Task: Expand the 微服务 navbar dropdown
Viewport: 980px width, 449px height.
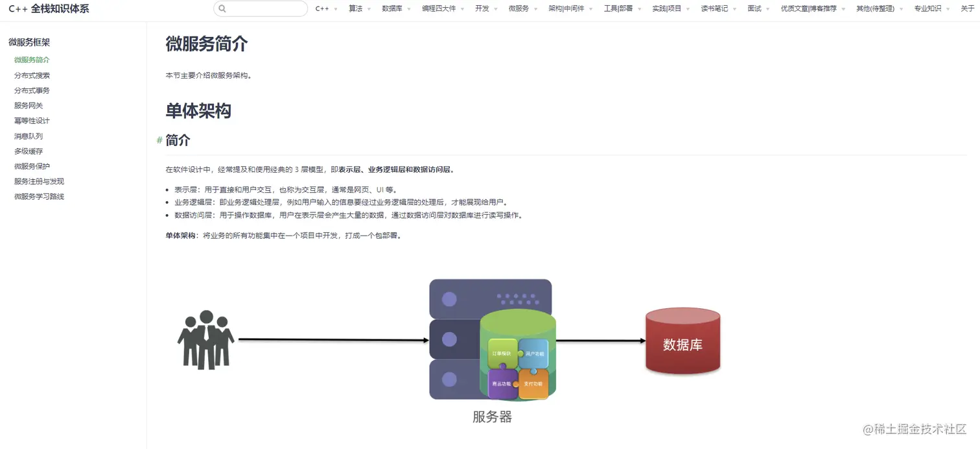Action: click(520, 8)
